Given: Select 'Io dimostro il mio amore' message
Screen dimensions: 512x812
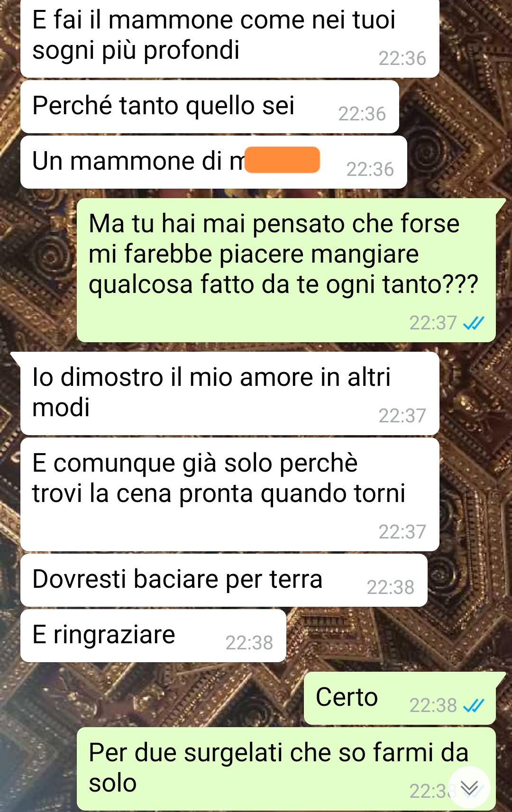Looking at the screenshot, I should click(x=229, y=393).
